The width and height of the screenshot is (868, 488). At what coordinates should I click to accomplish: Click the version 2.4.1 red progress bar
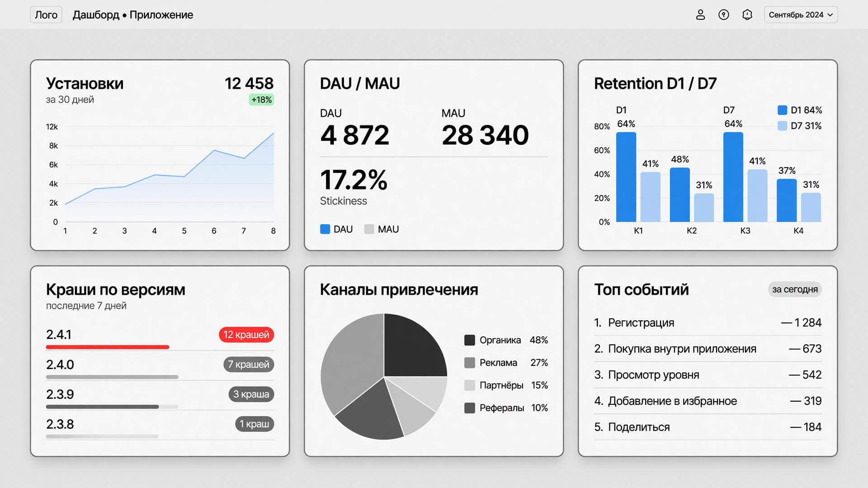tap(108, 347)
